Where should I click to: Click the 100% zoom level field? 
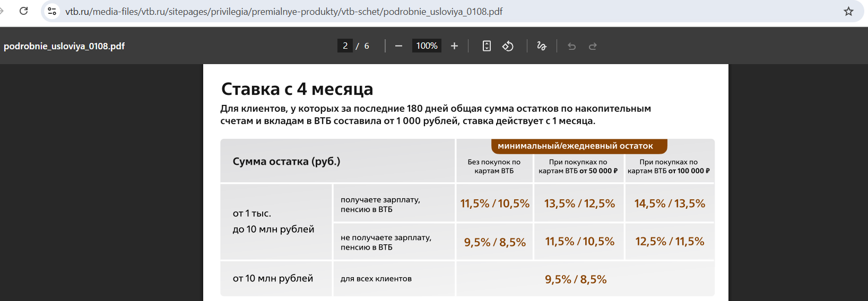427,46
